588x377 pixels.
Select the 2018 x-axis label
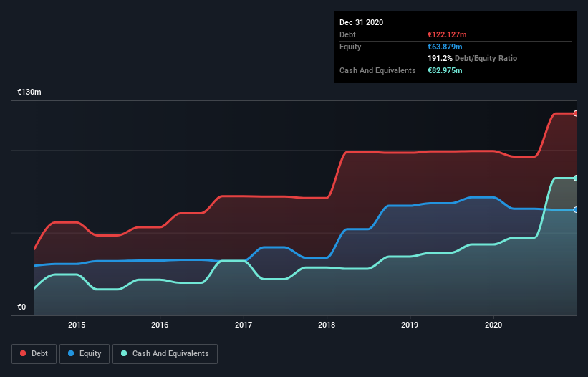pyautogui.click(x=327, y=325)
